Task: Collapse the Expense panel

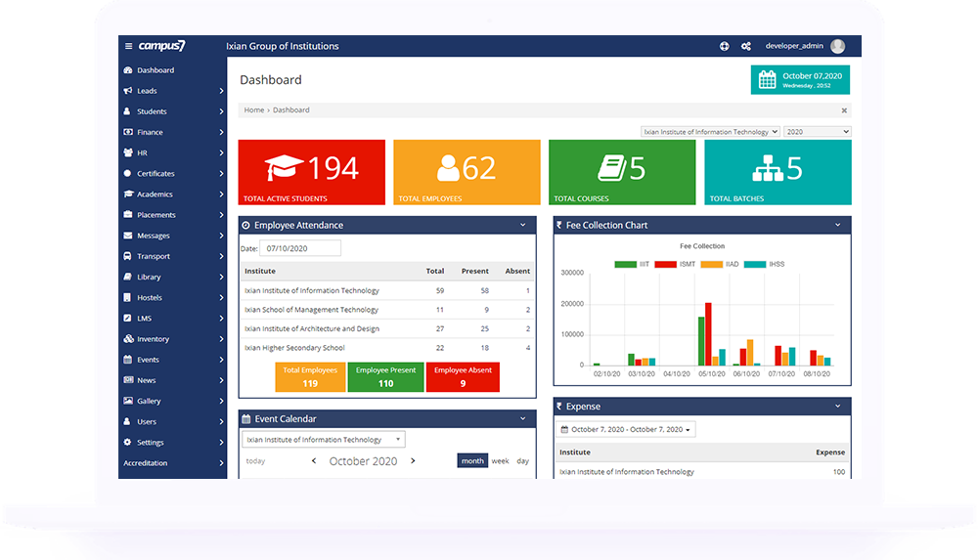Action: click(x=838, y=407)
